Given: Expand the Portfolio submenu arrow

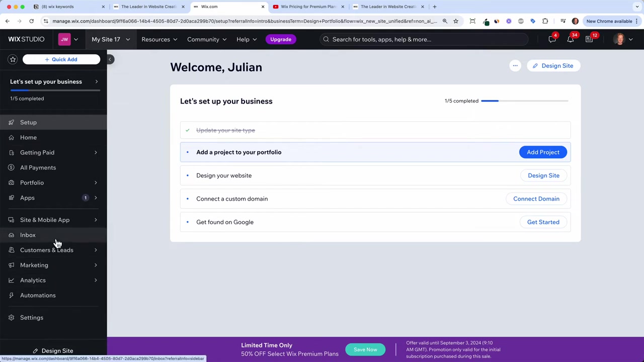Looking at the screenshot, I should (96, 183).
